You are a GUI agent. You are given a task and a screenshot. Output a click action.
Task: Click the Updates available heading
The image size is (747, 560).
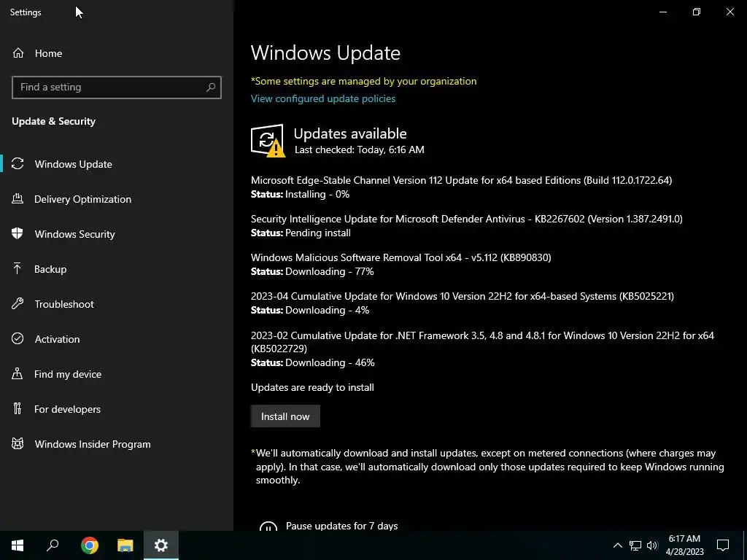point(349,133)
